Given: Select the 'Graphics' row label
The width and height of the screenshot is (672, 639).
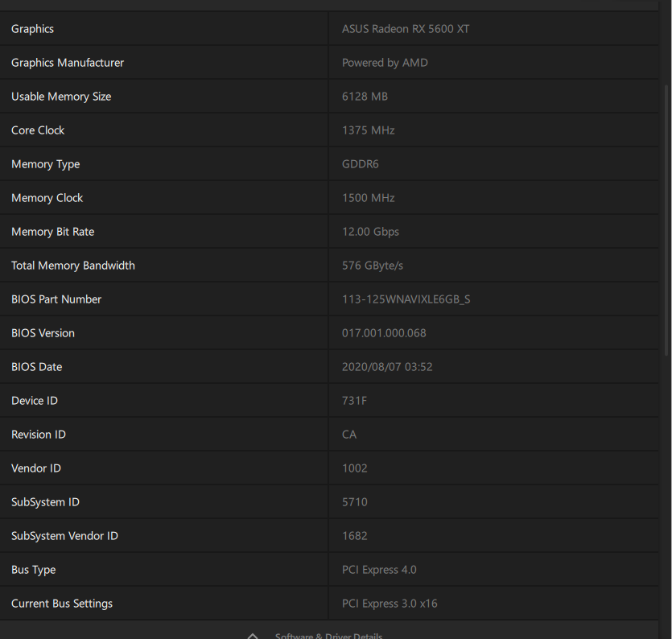Looking at the screenshot, I should click(x=32, y=29).
